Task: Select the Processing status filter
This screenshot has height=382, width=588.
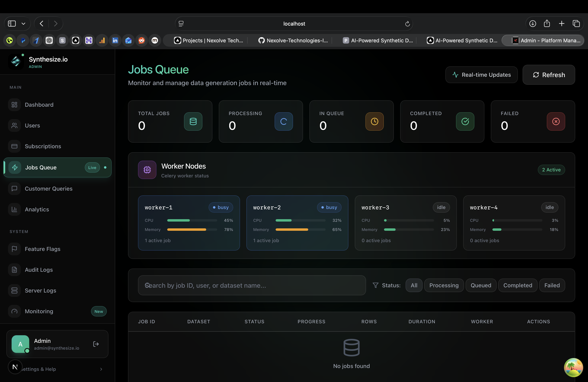Action: click(x=444, y=285)
